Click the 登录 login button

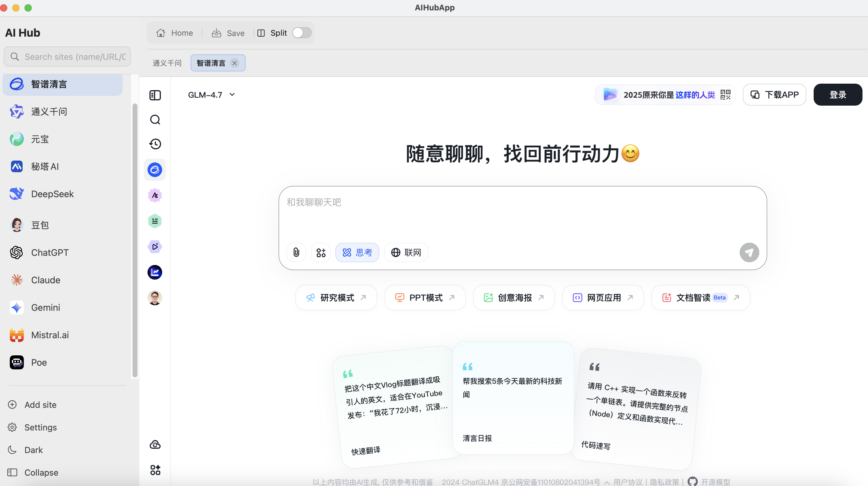pos(837,95)
